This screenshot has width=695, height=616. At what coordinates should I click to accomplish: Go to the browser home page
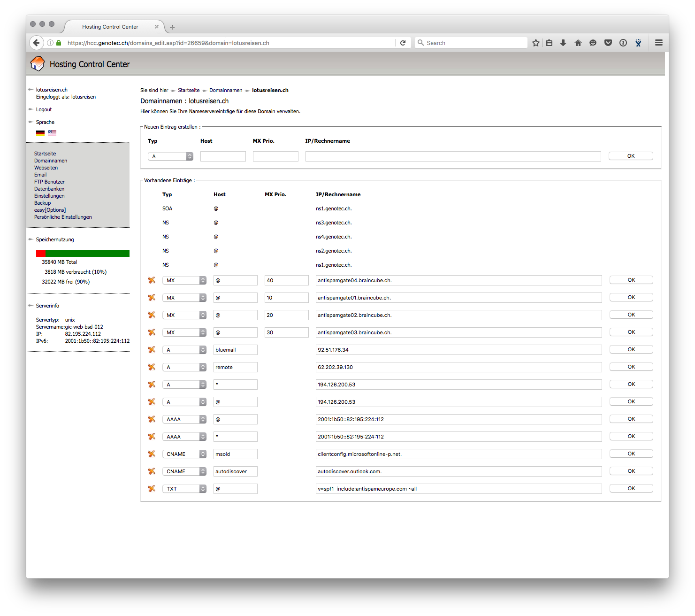click(x=578, y=43)
